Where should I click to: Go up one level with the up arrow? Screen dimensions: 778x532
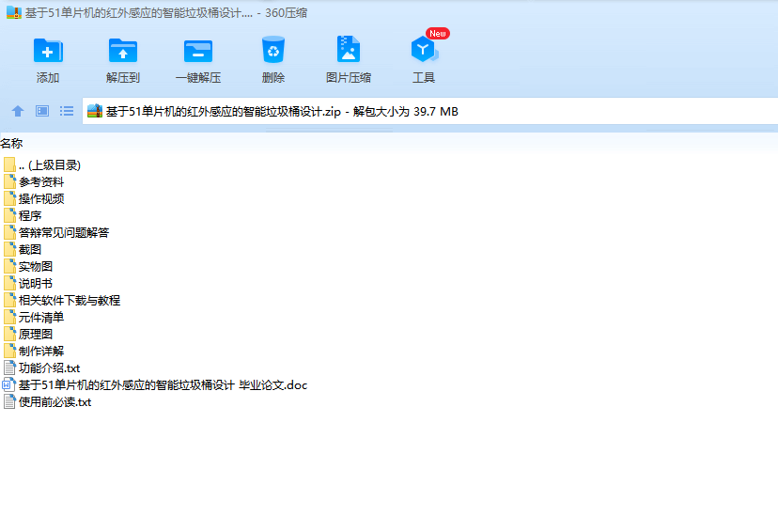[x=18, y=111]
